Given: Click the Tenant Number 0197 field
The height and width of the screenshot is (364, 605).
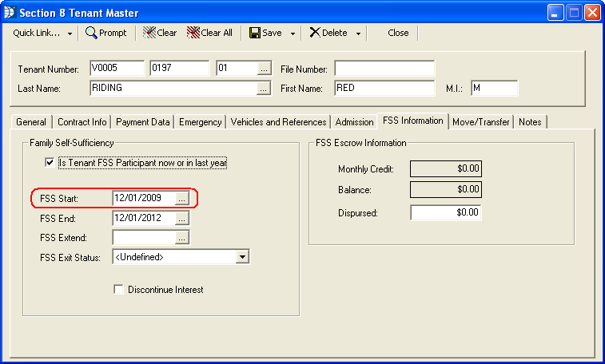Looking at the screenshot, I should (179, 68).
